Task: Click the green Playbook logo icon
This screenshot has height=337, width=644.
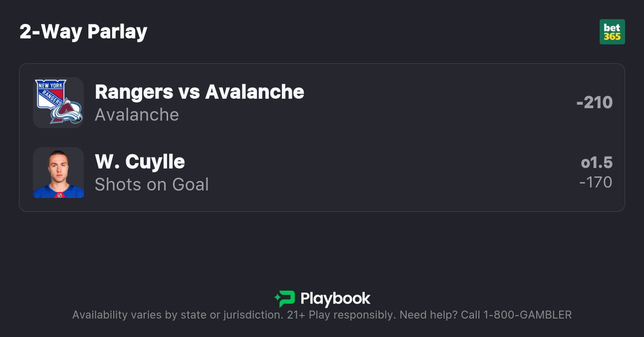Action: pos(285,299)
